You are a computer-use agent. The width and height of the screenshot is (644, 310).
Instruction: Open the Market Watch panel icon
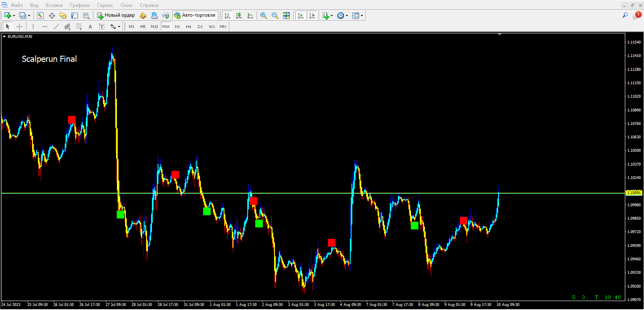(x=40, y=15)
